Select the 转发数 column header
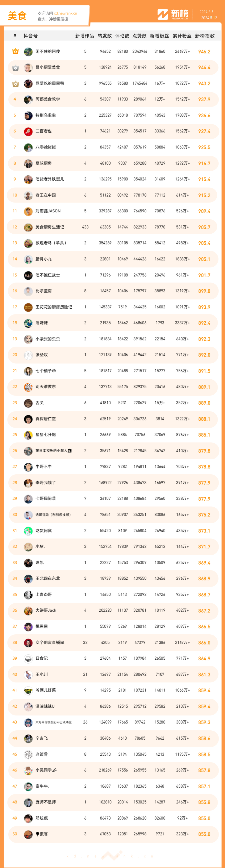Image resolution: width=225 pixels, height=868 pixels. [105, 36]
